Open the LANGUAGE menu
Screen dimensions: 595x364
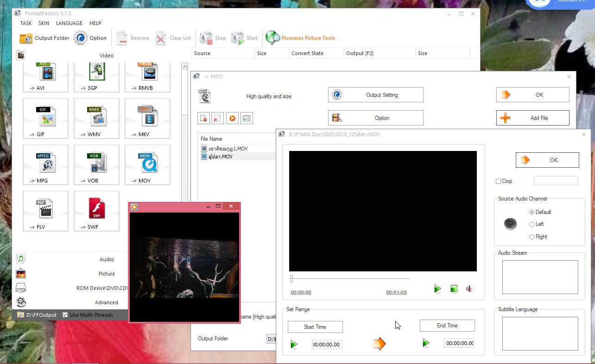pos(69,23)
